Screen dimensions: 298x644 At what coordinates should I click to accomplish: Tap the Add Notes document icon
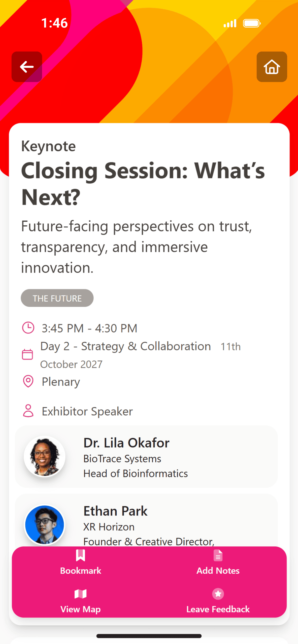pyautogui.click(x=218, y=555)
